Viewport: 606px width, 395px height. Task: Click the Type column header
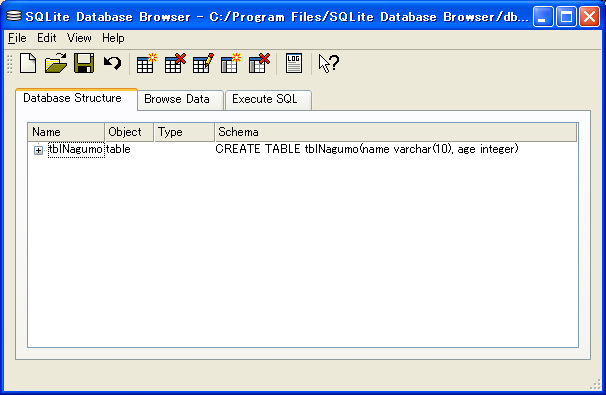coord(184,132)
